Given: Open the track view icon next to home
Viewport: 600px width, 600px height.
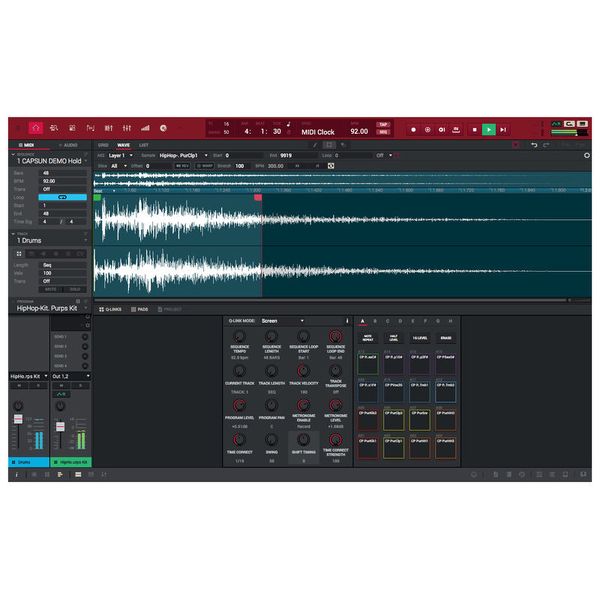Looking at the screenshot, I should point(54,128).
